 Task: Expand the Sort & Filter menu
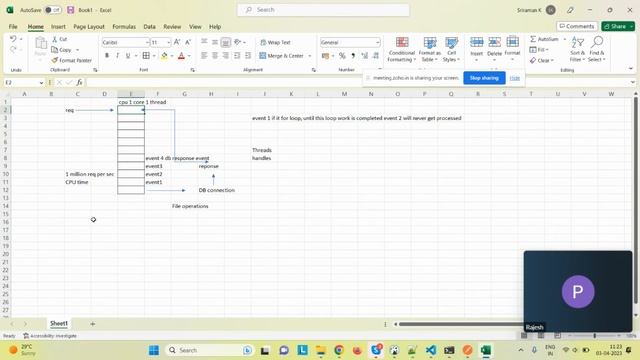tap(578, 49)
